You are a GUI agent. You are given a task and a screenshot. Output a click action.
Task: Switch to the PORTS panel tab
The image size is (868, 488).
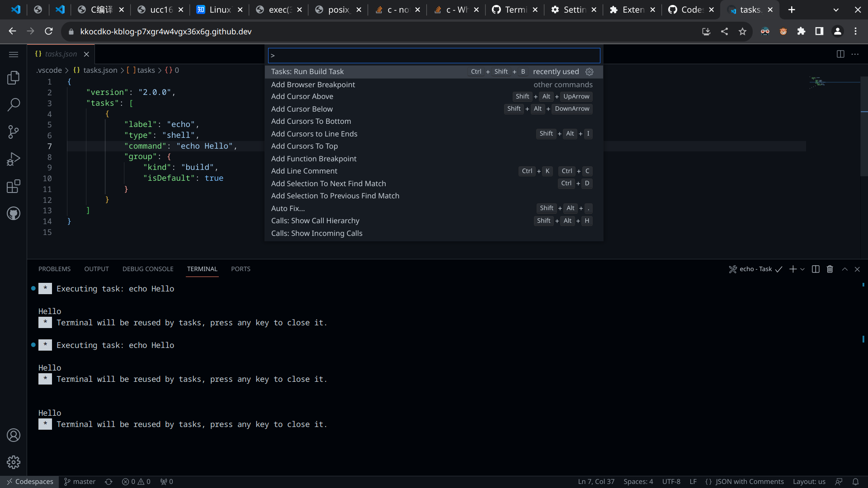click(x=241, y=269)
